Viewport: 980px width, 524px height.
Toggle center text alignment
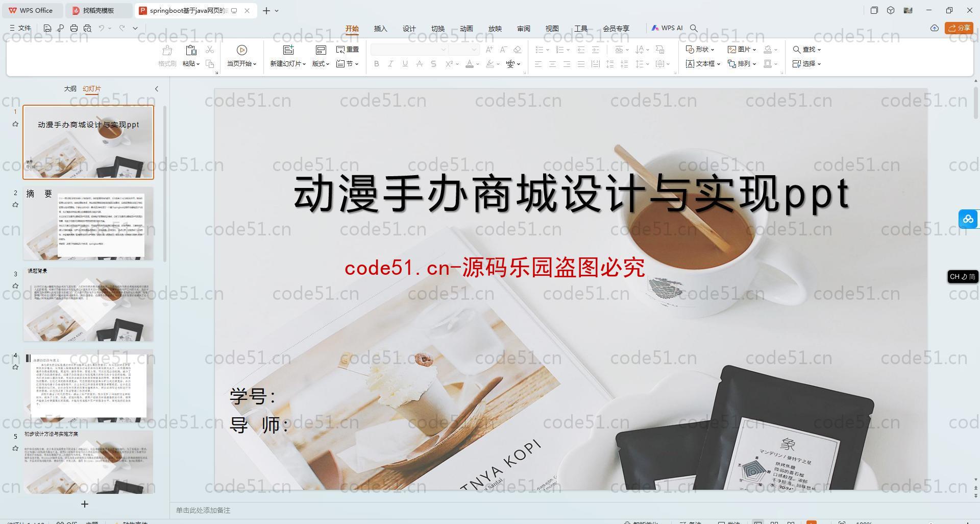(x=552, y=64)
